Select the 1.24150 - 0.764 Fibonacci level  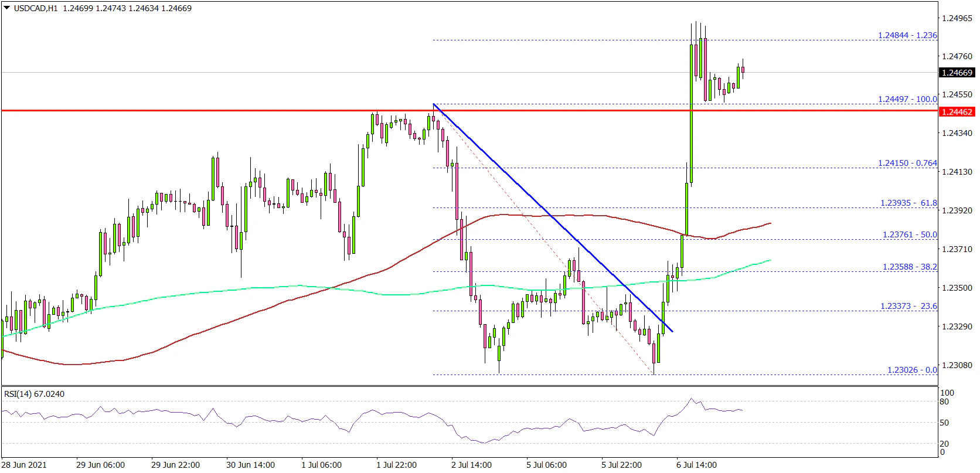[907, 163]
